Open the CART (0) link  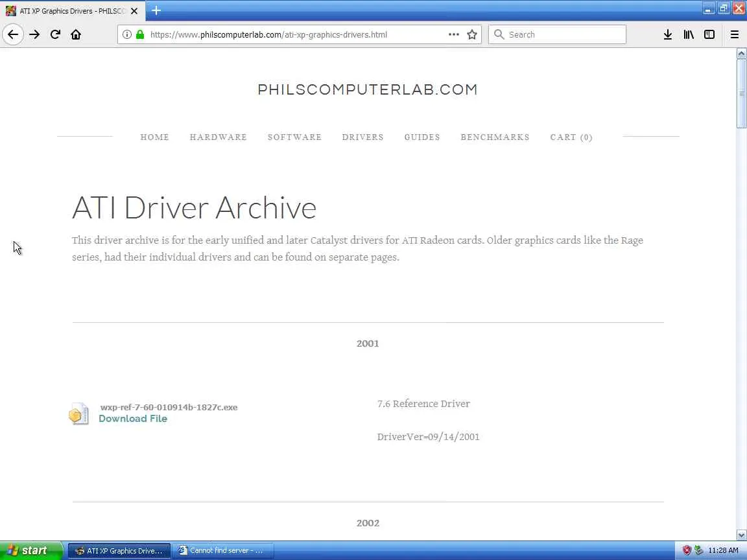coord(571,137)
